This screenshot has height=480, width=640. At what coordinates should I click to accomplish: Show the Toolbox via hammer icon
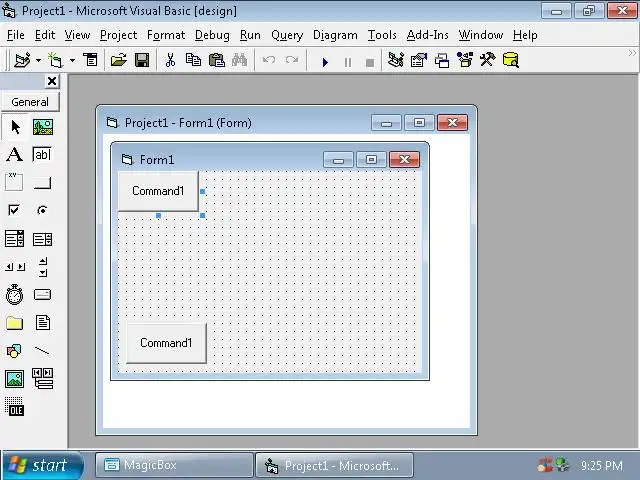(x=488, y=60)
